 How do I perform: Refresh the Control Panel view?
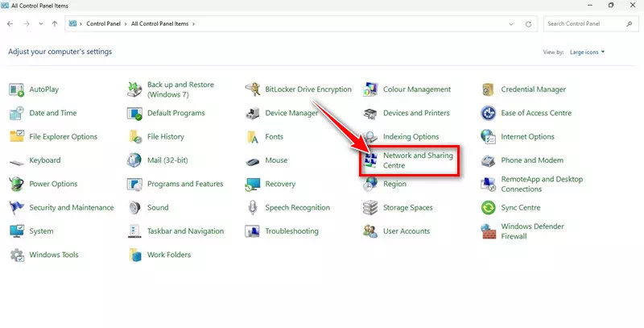528,24
